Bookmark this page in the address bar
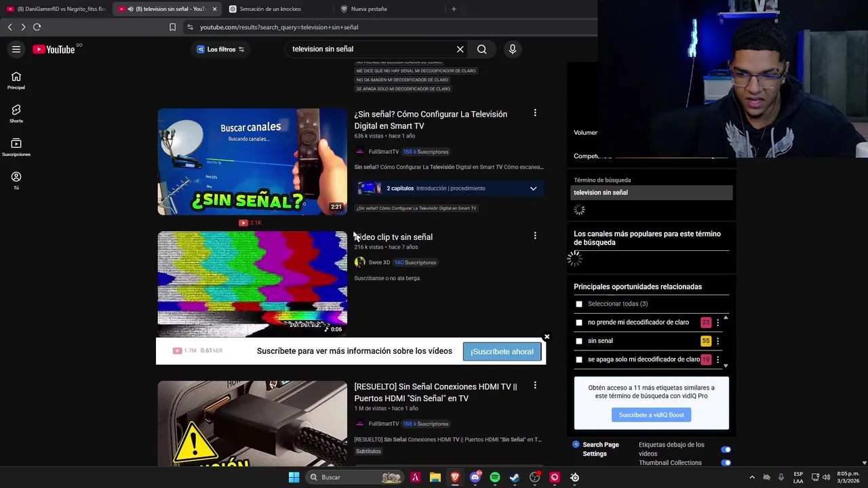Viewport: 868px width, 488px height. tap(172, 27)
